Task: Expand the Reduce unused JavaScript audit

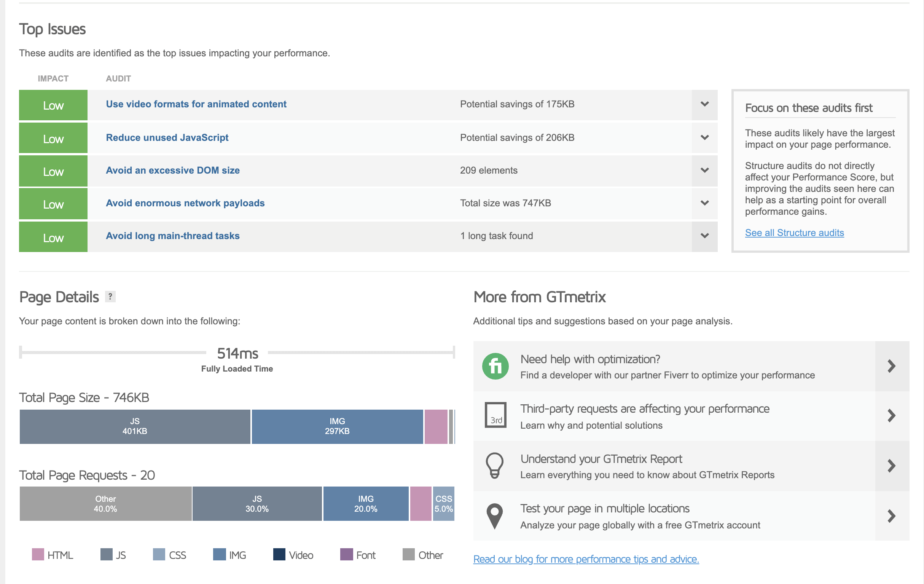Action: coord(704,137)
